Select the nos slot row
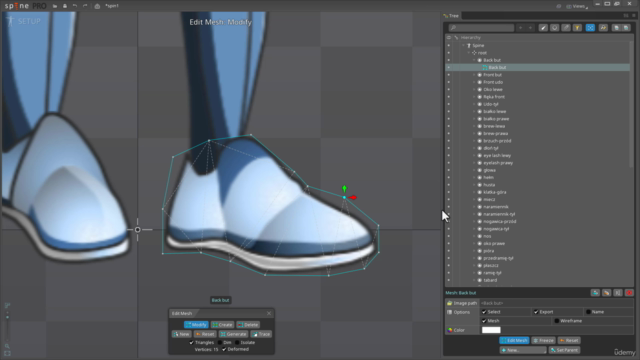This screenshot has height=360, width=640. click(538, 236)
